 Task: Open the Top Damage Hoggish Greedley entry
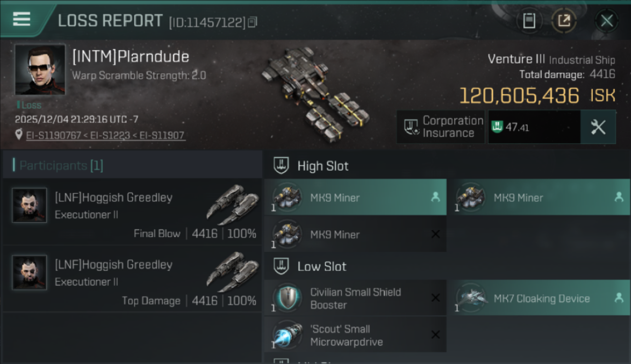(x=132, y=279)
